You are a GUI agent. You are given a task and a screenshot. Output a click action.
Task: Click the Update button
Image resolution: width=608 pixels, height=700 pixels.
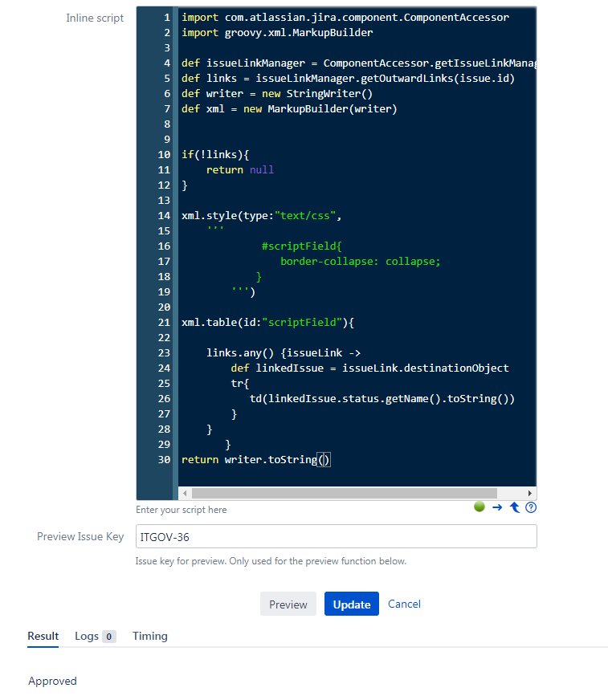tap(352, 604)
